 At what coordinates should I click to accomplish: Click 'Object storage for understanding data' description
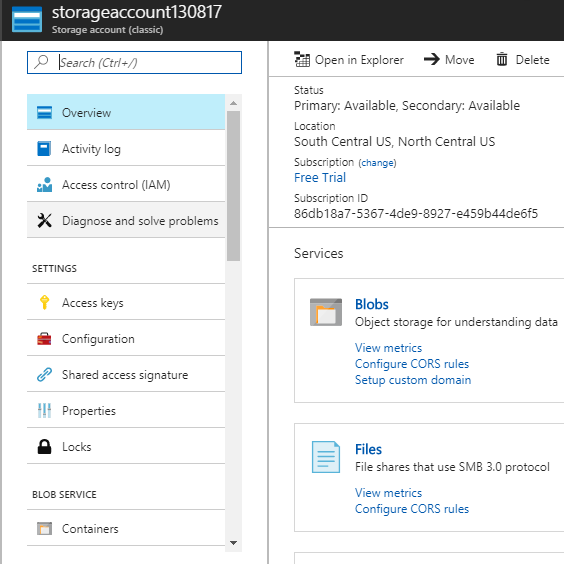point(456,322)
